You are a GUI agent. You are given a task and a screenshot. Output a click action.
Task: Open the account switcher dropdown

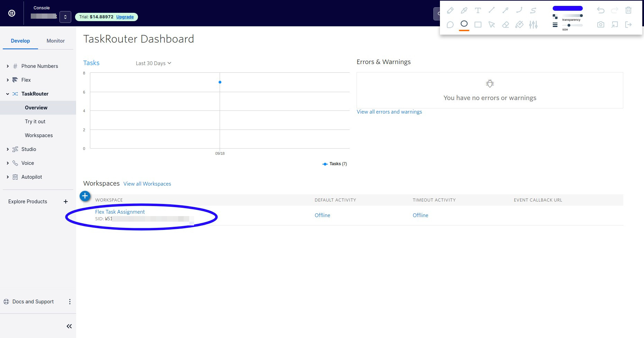[65, 17]
